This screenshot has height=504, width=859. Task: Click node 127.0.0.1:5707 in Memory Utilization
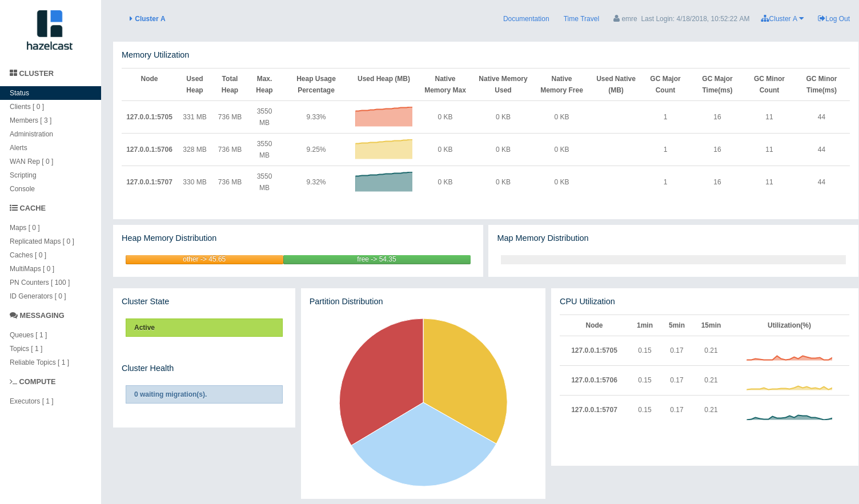[149, 182]
